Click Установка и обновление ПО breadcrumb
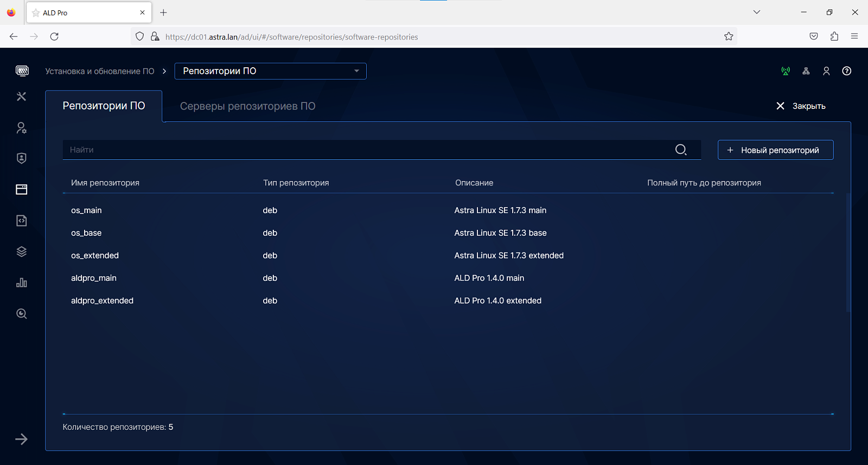This screenshot has width=868, height=465. tap(100, 71)
